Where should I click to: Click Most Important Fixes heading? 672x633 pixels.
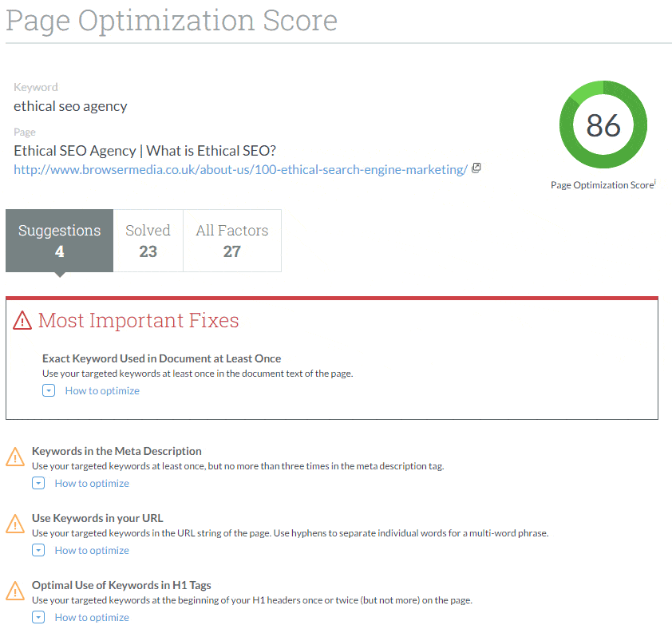138,320
